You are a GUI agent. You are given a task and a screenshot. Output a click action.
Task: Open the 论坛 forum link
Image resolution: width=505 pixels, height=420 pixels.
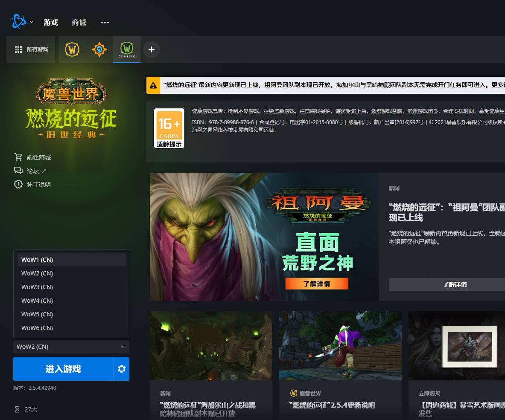[x=33, y=171]
